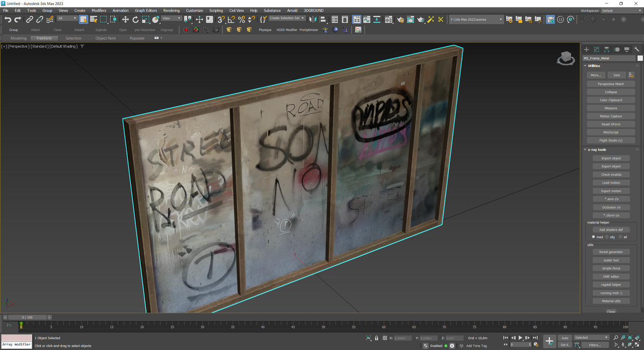Open the selection filter 'All' dropdown
644x350 pixels.
[x=67, y=19]
